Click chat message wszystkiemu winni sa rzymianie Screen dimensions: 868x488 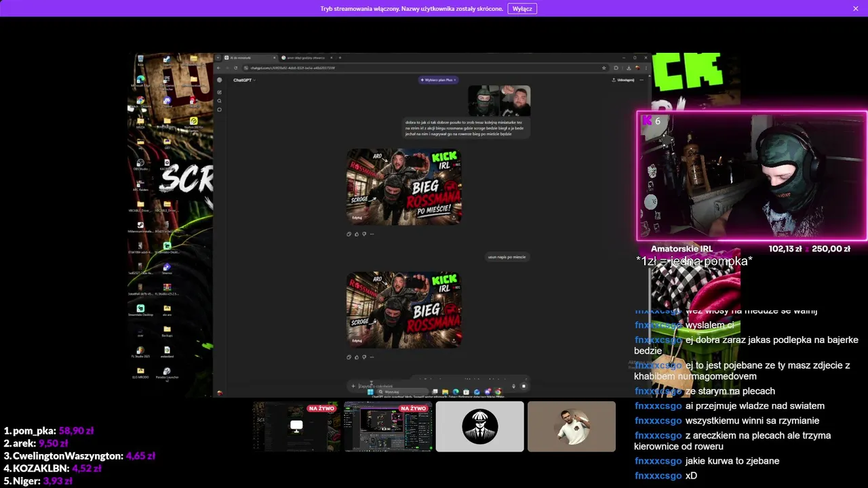coord(727,421)
